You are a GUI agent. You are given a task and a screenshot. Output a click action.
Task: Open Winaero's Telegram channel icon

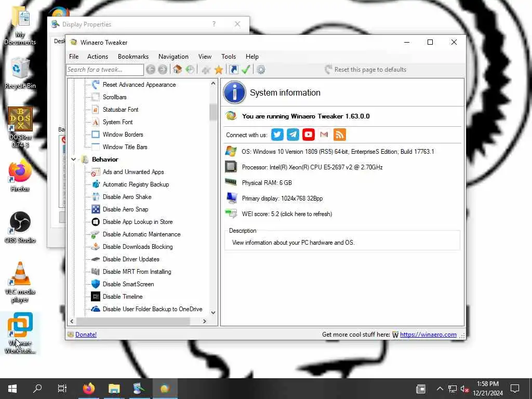[x=293, y=135]
